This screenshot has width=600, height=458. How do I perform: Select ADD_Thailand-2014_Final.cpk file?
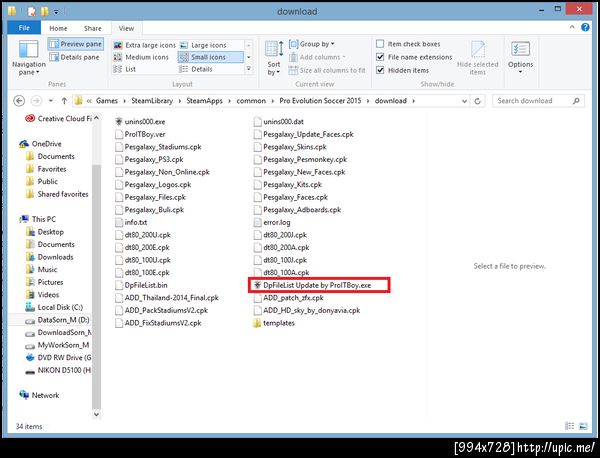click(x=167, y=298)
